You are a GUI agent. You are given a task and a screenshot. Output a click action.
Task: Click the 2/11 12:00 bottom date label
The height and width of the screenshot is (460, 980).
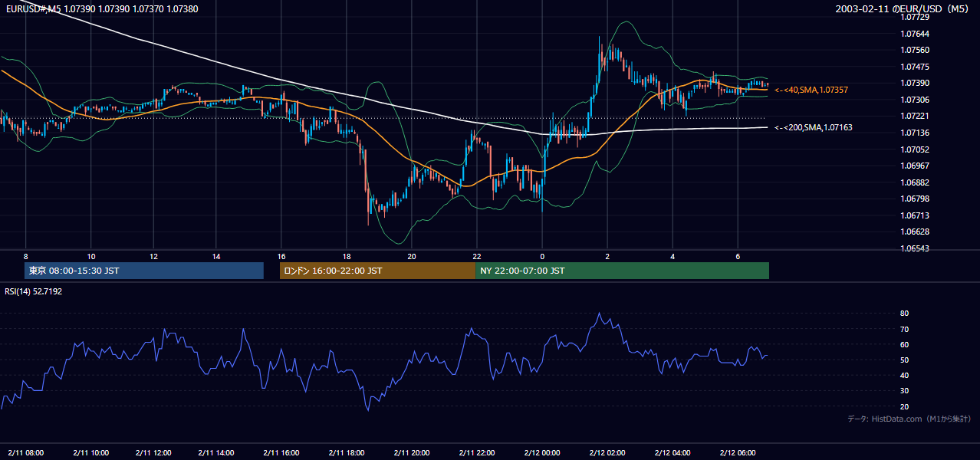click(153, 452)
